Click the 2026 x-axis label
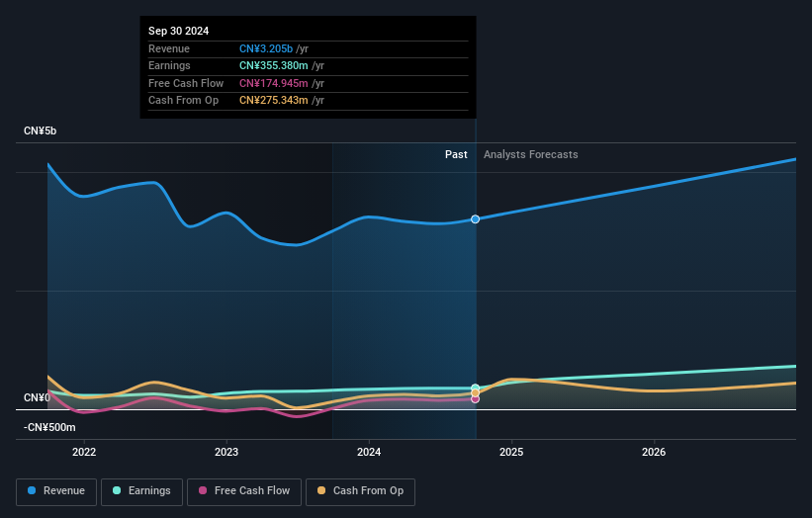812x518 pixels. pos(654,452)
